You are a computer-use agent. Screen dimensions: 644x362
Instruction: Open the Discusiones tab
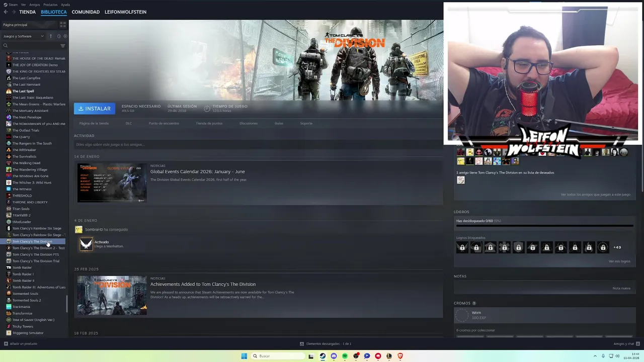[x=249, y=123]
